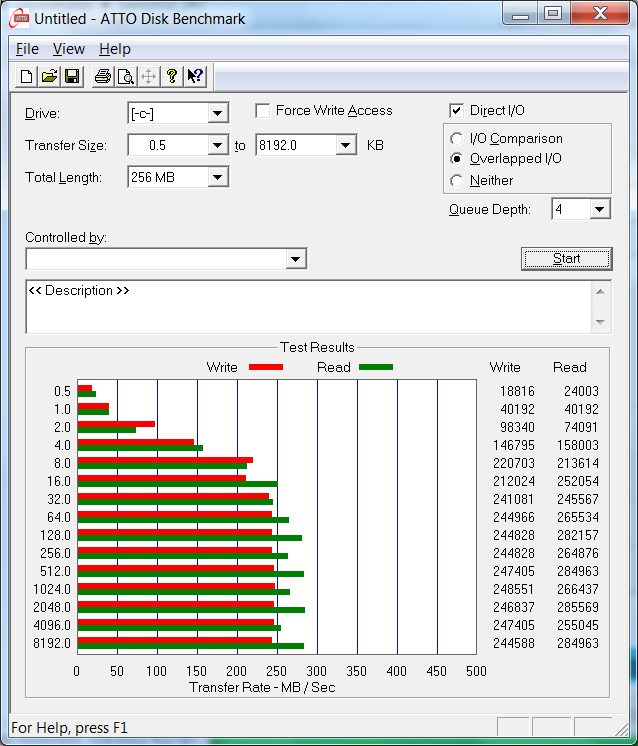The image size is (638, 746).
Task: Click the Description scrollbar down arrow
Action: point(600,322)
